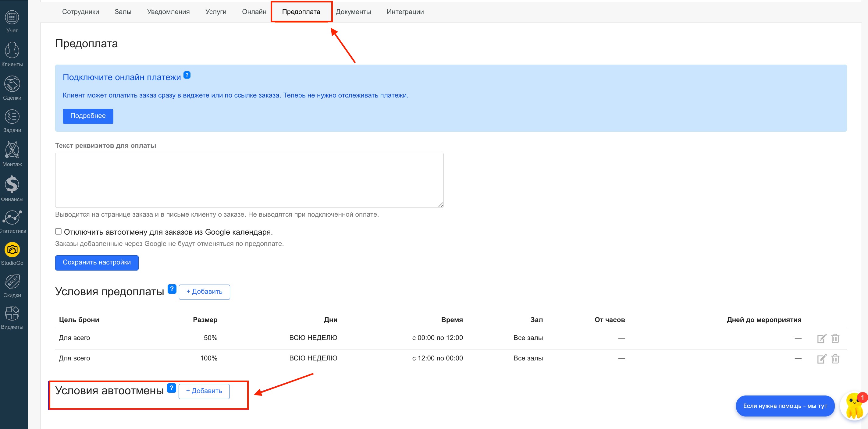Open the Задачи checklist icon
Screen dimensions: 868x429
coord(12,117)
